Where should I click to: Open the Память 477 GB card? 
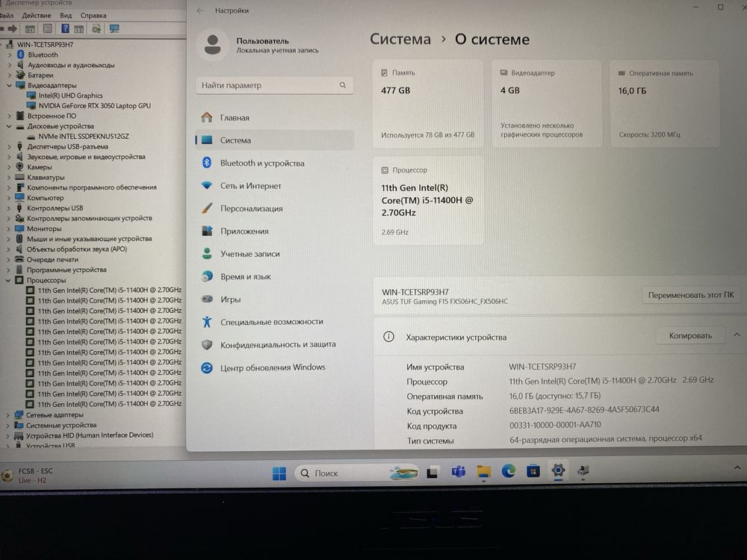point(428,103)
